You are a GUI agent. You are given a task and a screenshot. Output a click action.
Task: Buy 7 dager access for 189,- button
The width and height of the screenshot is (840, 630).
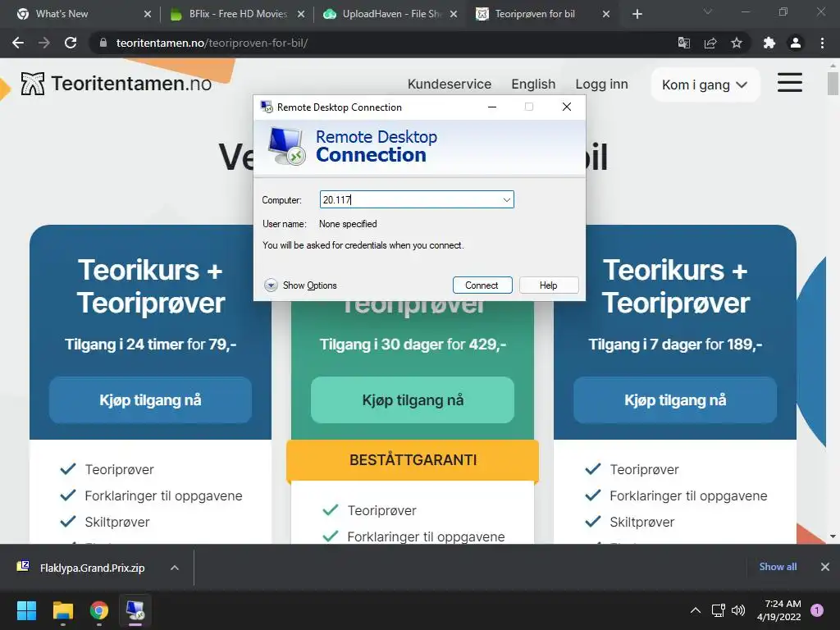tap(675, 400)
